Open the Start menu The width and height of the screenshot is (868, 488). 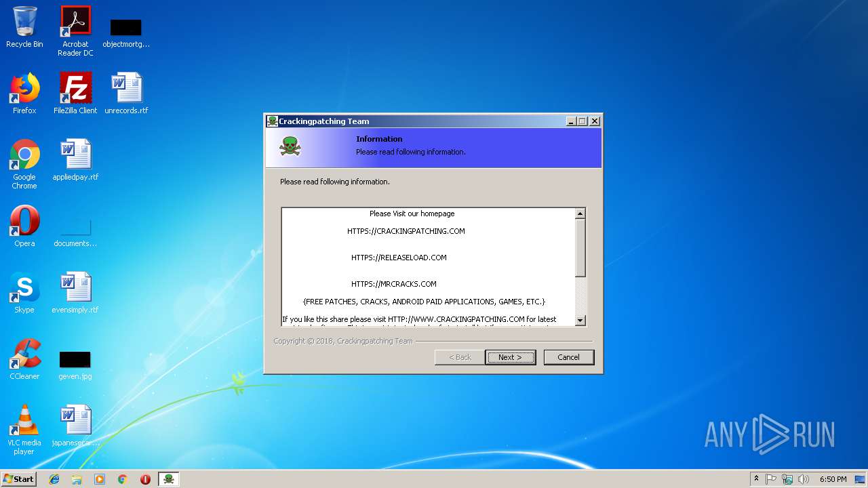coord(18,479)
